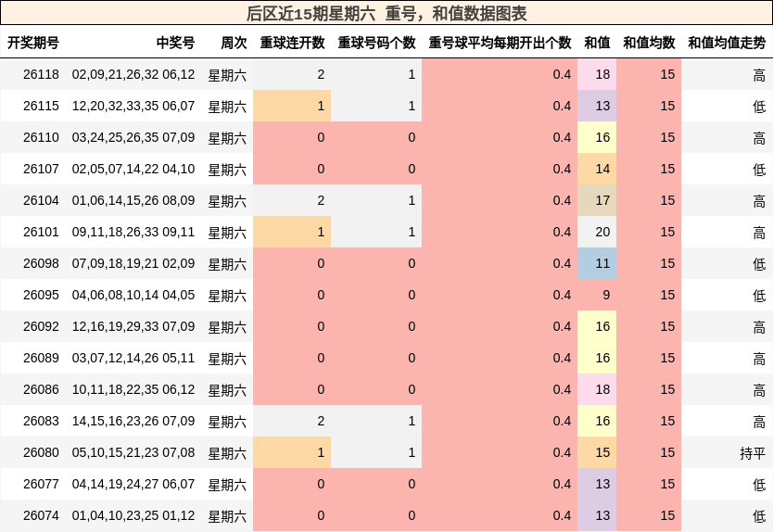Click issue number 26092
This screenshot has width=773, height=532.
pyautogui.click(x=41, y=327)
